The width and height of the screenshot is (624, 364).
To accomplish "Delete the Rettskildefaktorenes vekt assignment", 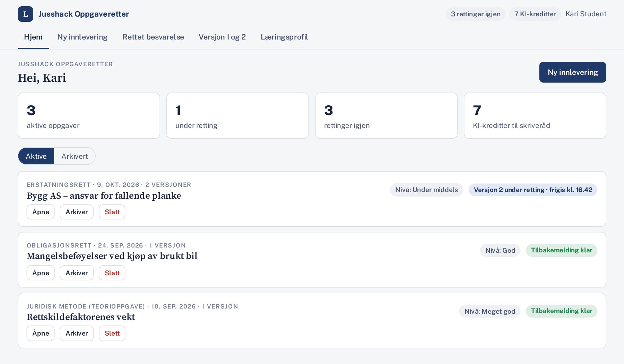I will [112, 333].
